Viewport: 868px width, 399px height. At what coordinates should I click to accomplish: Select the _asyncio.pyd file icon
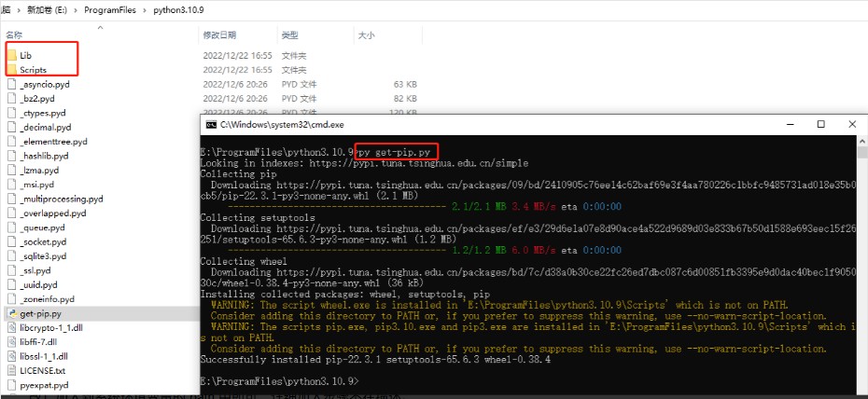(11, 84)
